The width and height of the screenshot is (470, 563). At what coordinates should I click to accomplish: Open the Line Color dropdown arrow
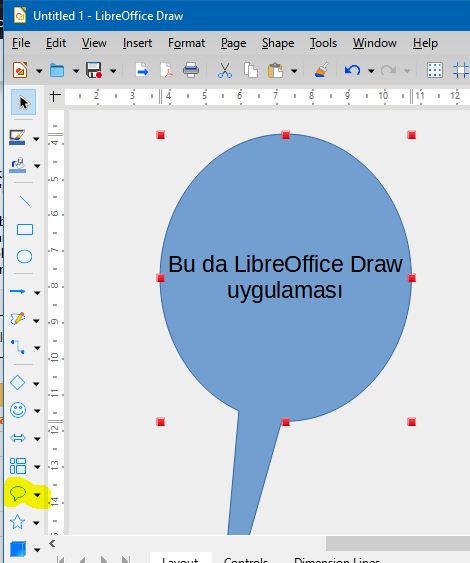pos(36,139)
